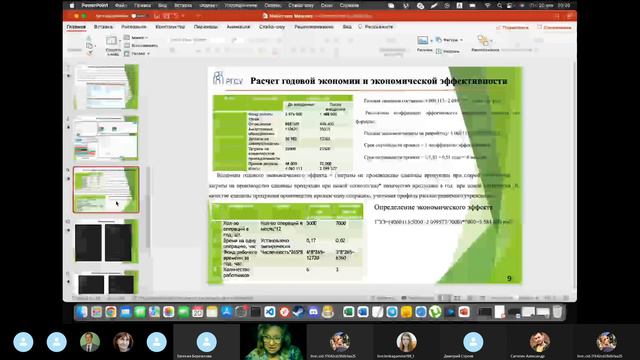Image resolution: width=640 pixels, height=360 pixels.
Task: Click the slide title Расчет годовой экономии
Action: [378, 81]
